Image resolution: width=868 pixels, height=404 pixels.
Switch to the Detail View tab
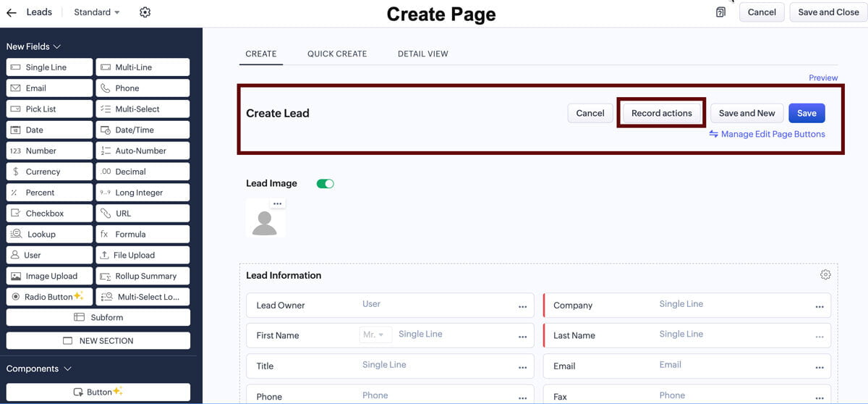423,54
